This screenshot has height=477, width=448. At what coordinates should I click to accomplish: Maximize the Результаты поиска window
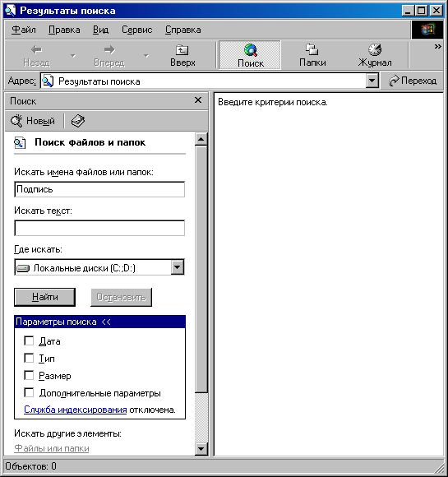(x=422, y=11)
